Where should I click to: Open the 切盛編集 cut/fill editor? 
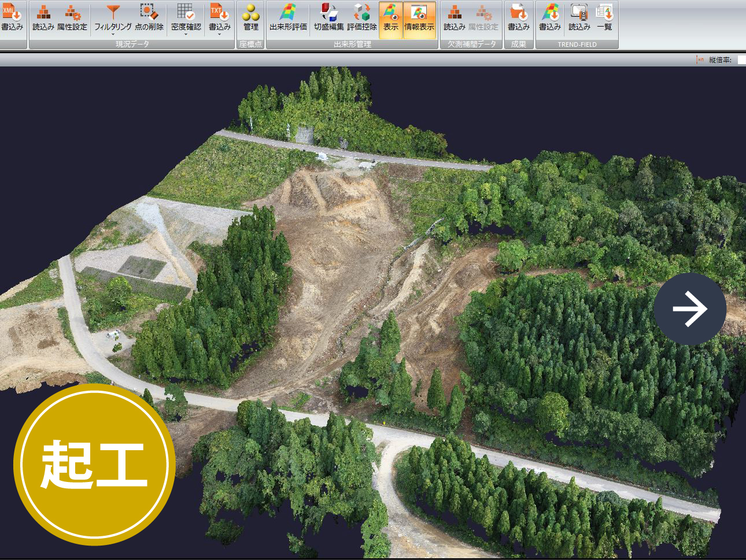click(x=328, y=17)
